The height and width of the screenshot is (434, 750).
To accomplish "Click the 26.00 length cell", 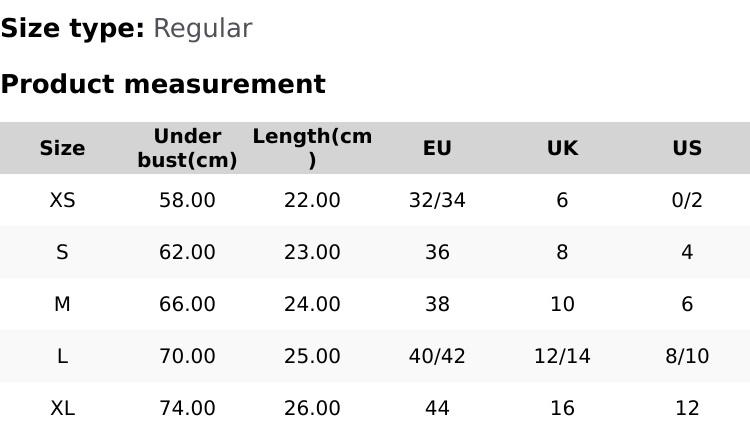I will (x=312, y=408).
